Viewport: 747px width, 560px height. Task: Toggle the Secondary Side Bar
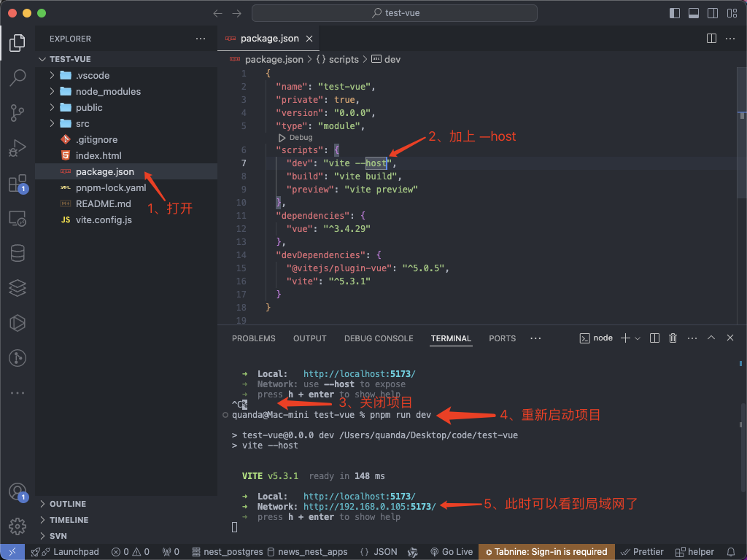(713, 13)
